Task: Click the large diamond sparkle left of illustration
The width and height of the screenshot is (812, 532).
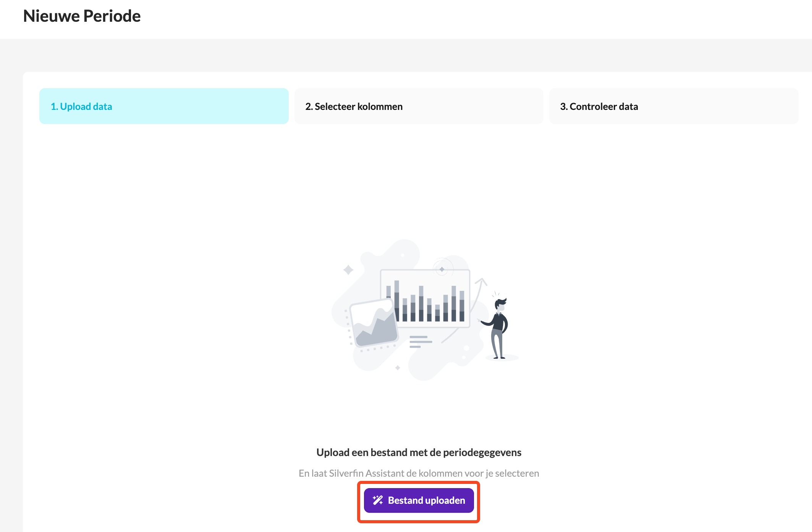Action: point(348,270)
